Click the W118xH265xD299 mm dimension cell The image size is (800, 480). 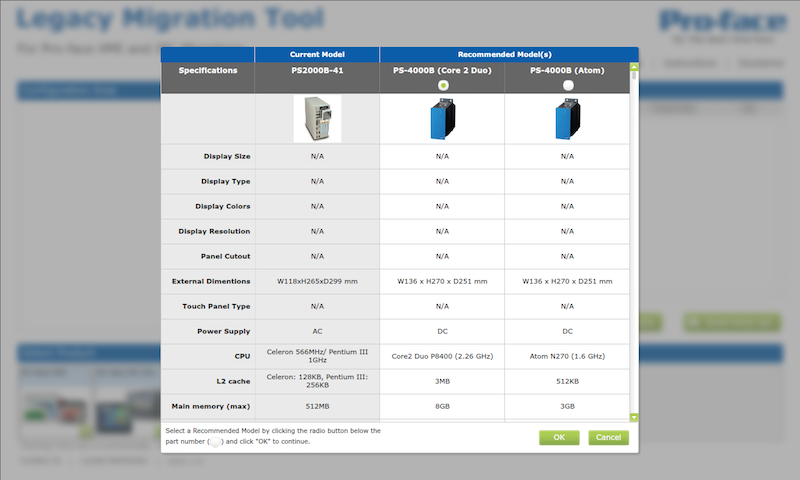[317, 282]
